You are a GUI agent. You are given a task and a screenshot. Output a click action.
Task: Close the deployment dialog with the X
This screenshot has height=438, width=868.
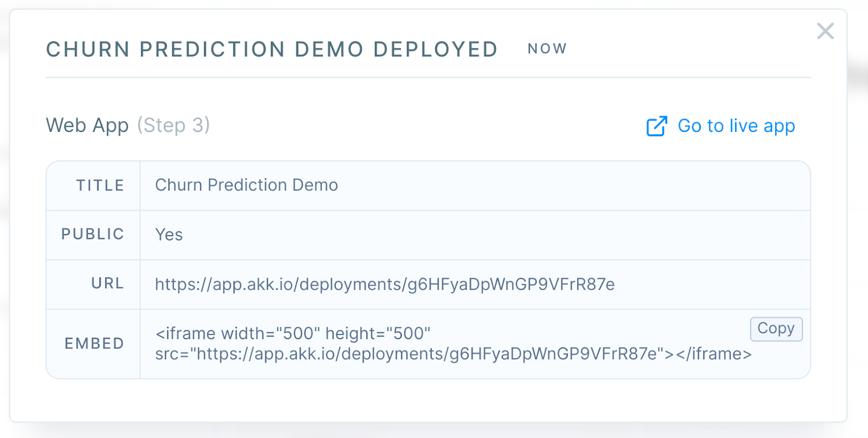[x=825, y=31]
